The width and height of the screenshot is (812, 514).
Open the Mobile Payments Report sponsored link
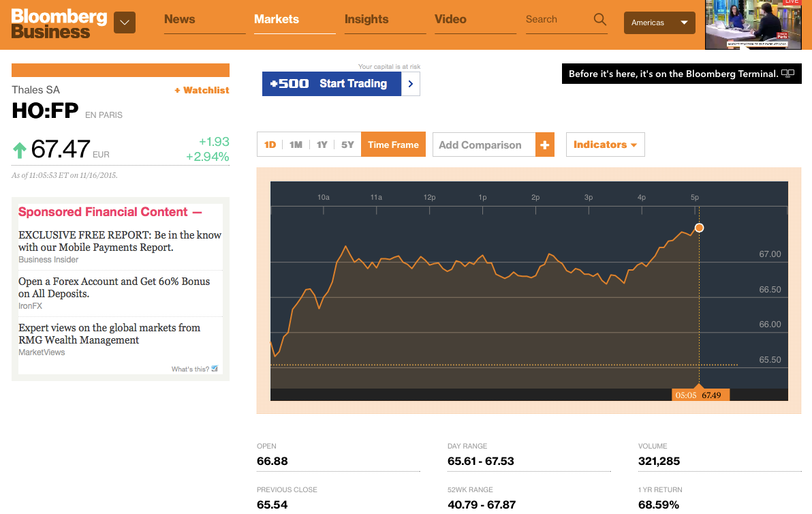click(120, 241)
